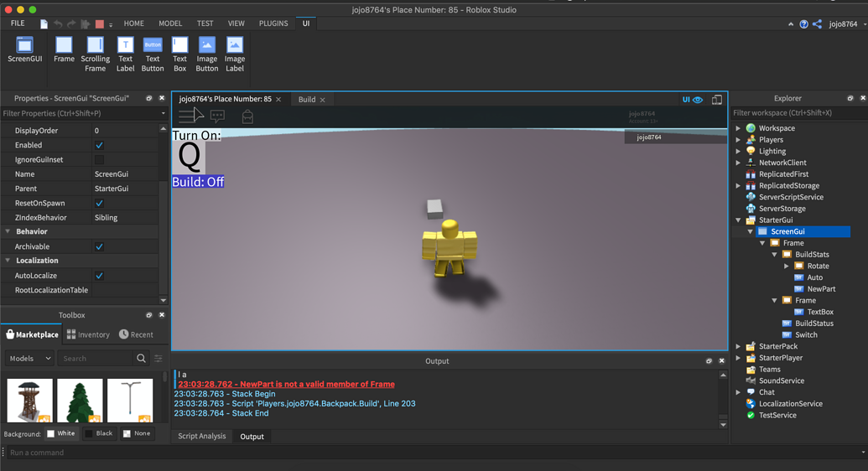Open the HOME ribbon tab
The width and height of the screenshot is (868, 471).
click(x=133, y=23)
